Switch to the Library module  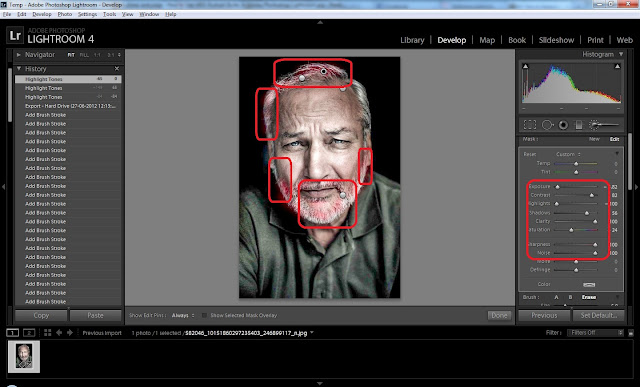click(x=412, y=40)
